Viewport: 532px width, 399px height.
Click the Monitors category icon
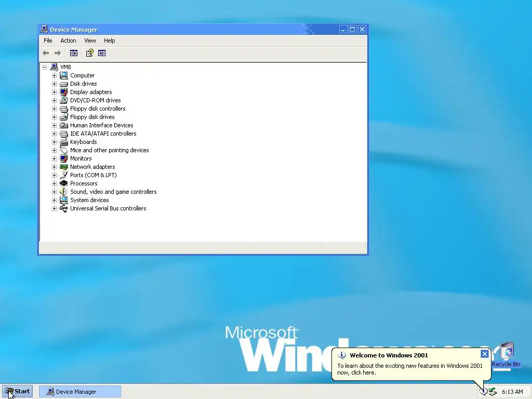point(64,158)
